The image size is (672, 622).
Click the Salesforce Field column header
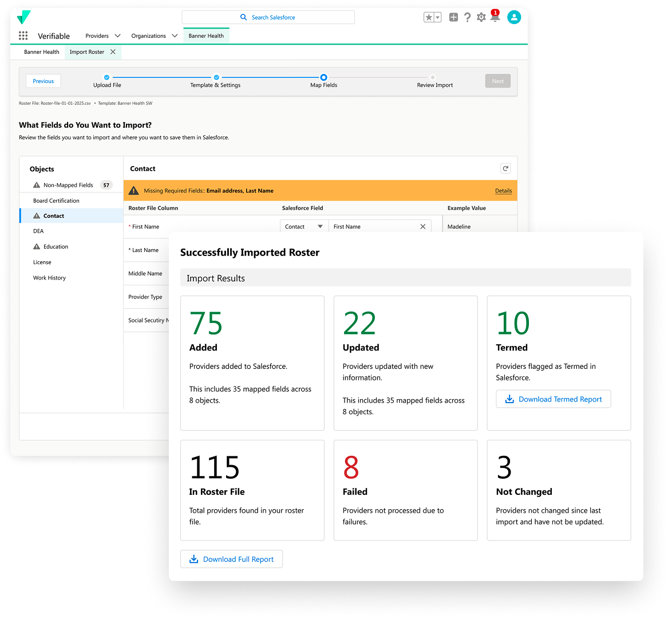click(x=303, y=208)
